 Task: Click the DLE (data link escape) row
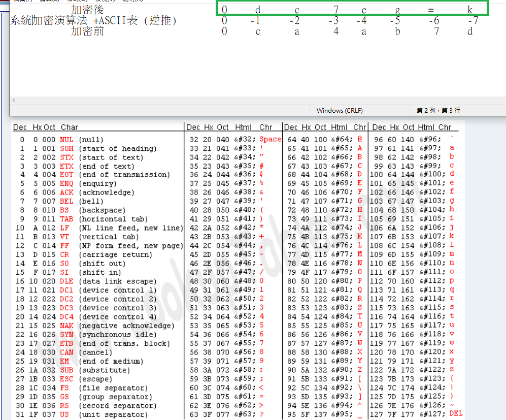86,281
